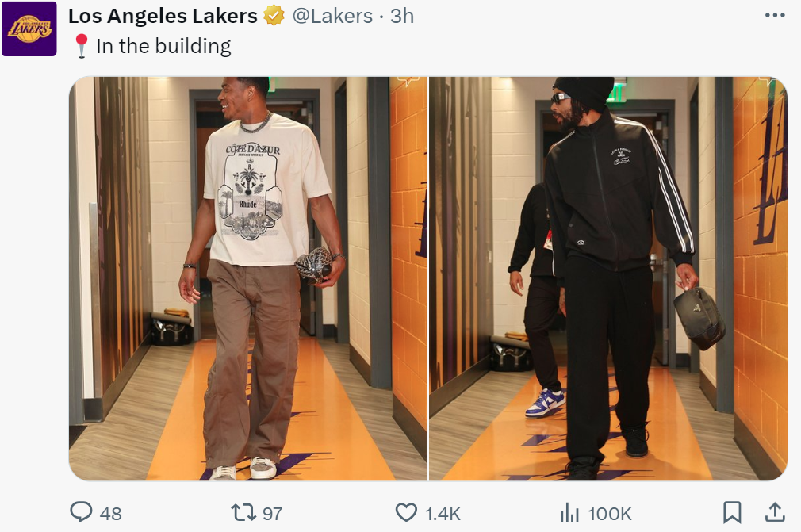Click the share upload icon
Viewport: 801px width, 532px height.
pos(774,512)
